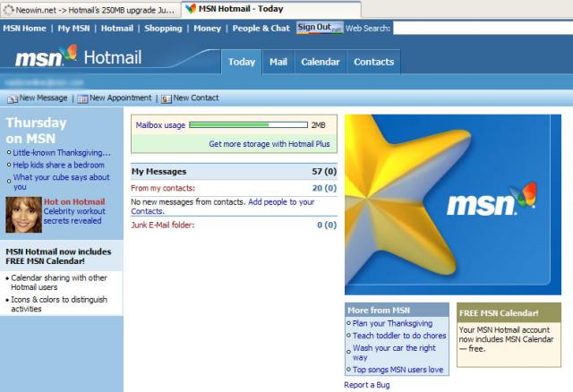The width and height of the screenshot is (573, 392).
Task: Click the Hot on Hotmail heading
Action: [x=74, y=201]
